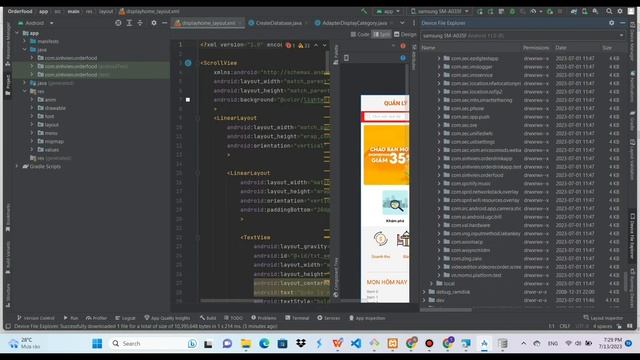Switch editor to Split view
Viewport: 640px width, 360px height.
[x=381, y=34]
